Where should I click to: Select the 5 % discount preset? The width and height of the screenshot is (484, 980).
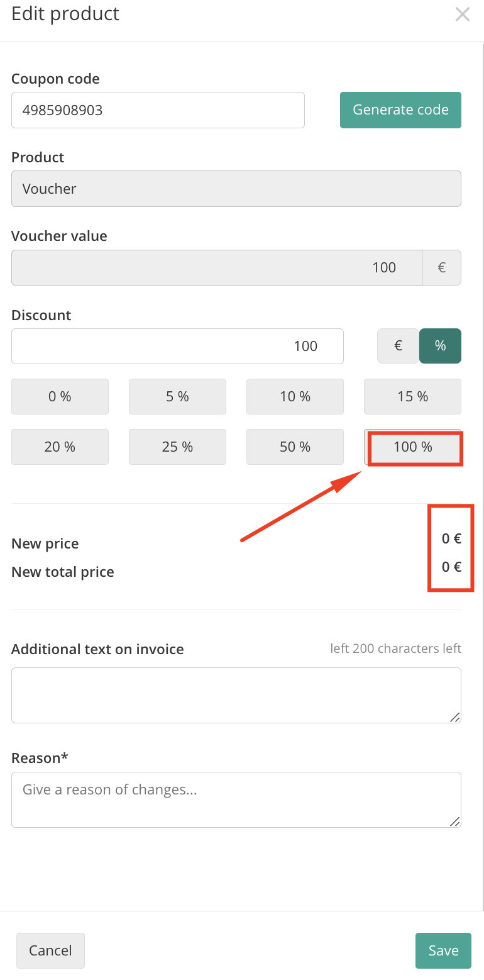point(177,396)
